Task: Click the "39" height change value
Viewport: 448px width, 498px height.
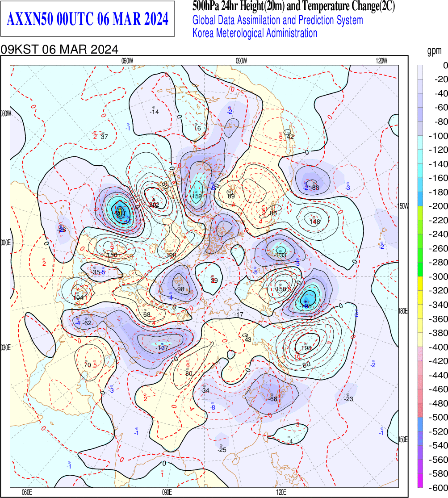Action: 214,281
